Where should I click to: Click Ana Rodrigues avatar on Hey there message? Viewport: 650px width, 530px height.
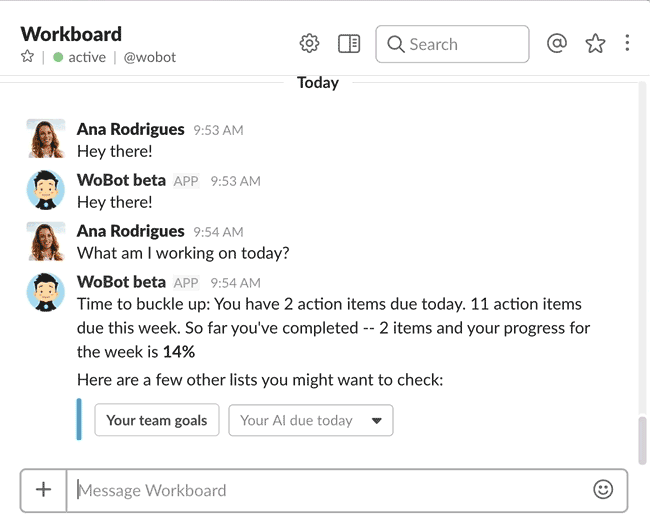[46, 138]
